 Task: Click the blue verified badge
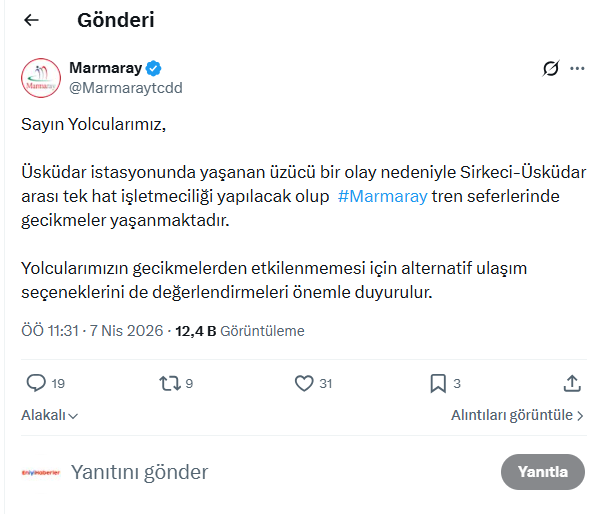point(154,68)
